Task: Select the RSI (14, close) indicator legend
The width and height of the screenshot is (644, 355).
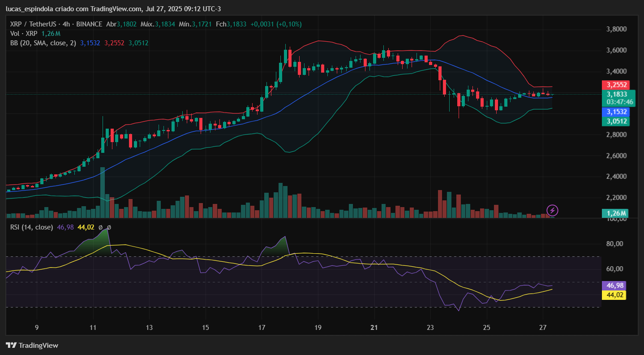Action: (31, 227)
